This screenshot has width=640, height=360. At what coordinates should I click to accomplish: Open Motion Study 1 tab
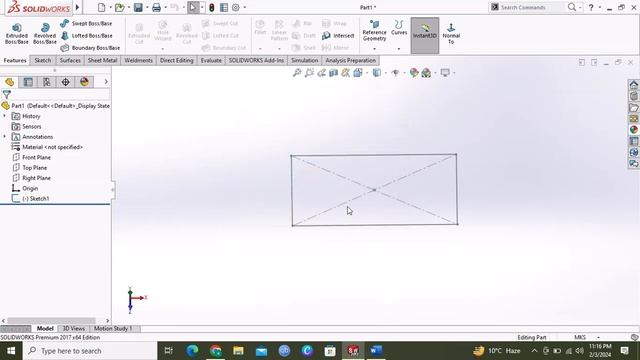[113, 329]
